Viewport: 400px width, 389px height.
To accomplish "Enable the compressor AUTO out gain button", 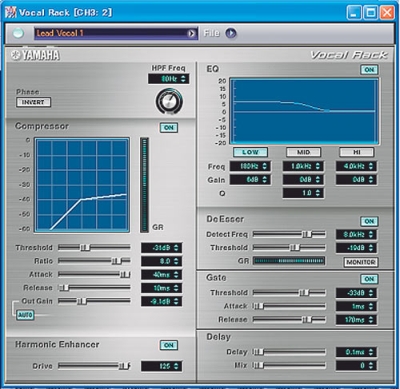I will (25, 315).
